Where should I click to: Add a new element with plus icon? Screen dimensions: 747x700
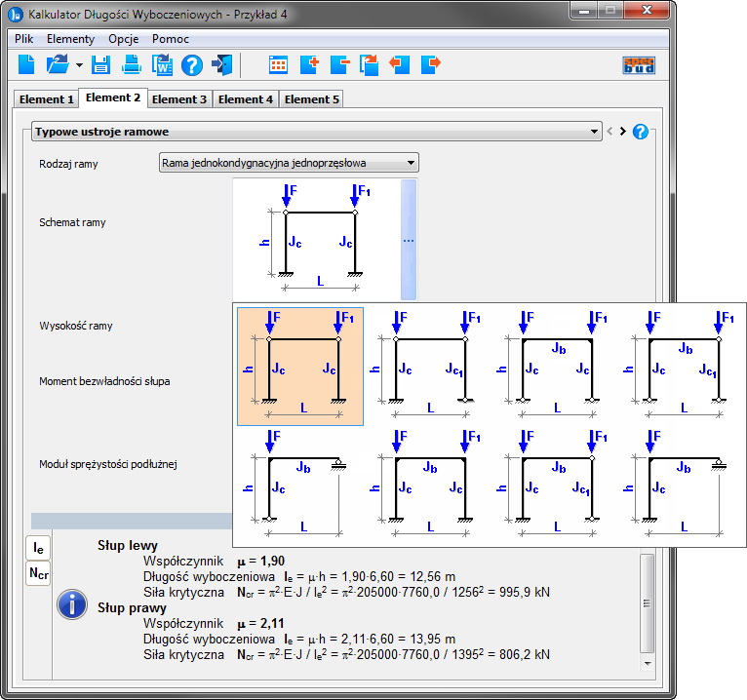(x=309, y=64)
